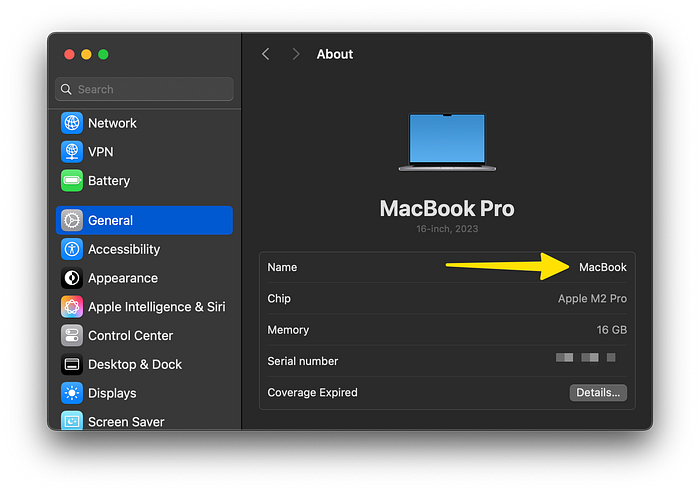Image resolution: width=700 pixels, height=493 pixels.
Task: Click the Accessibility icon in sidebar
Action: tap(72, 249)
